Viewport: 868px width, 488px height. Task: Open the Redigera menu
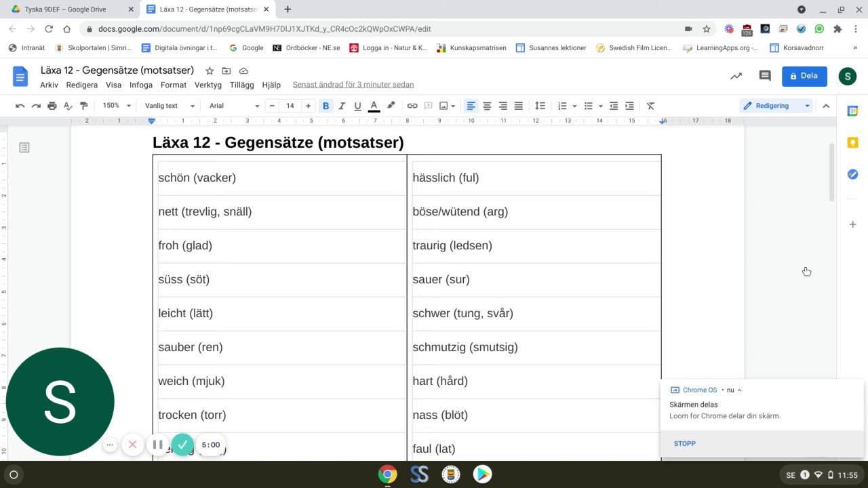click(82, 85)
